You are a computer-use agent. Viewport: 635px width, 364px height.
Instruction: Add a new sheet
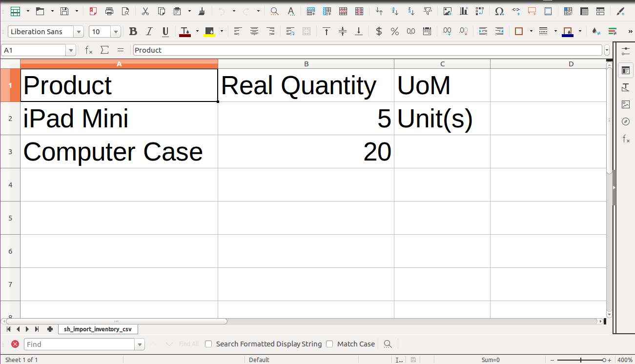(x=50, y=329)
